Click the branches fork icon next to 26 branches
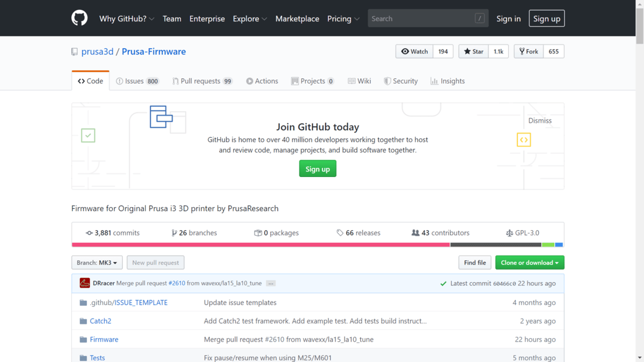 coord(174,233)
